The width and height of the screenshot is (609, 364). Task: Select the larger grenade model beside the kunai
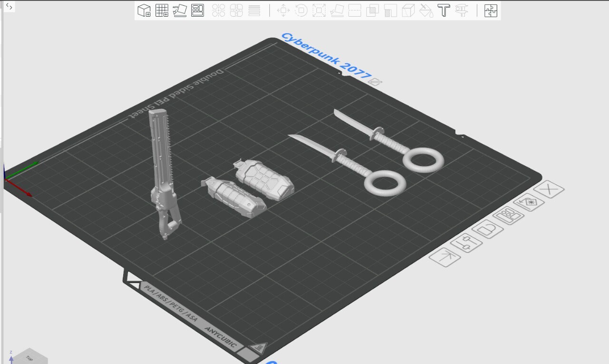[264, 180]
